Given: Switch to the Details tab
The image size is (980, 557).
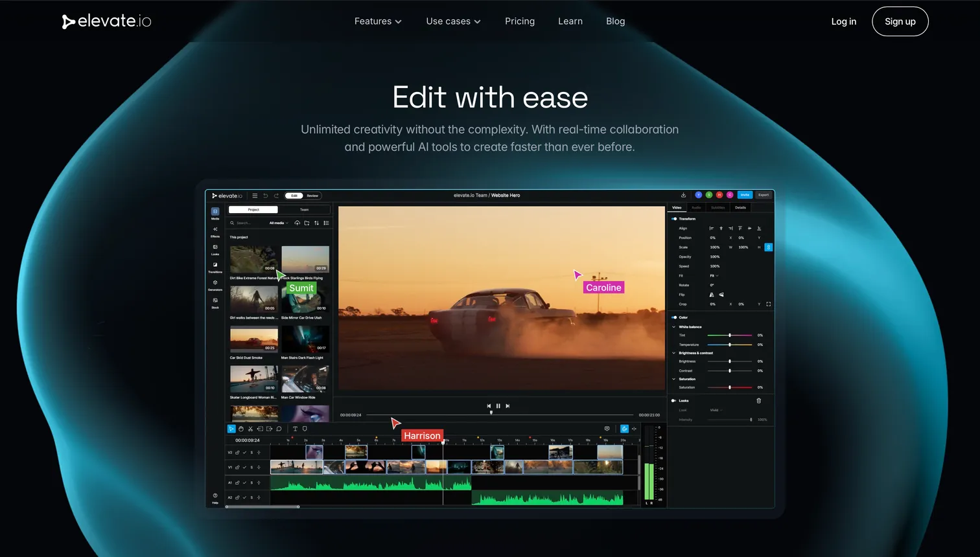Looking at the screenshot, I should [740, 207].
